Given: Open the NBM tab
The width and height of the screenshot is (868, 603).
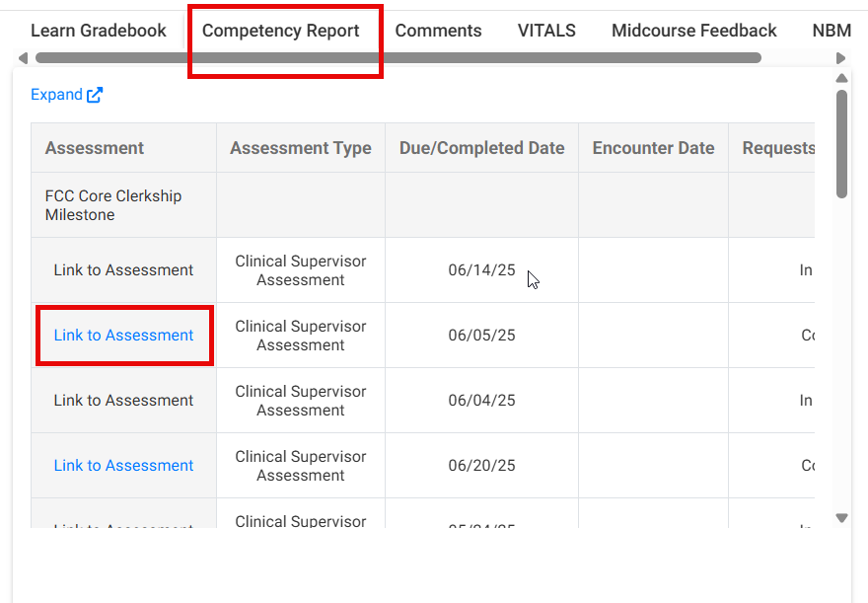Looking at the screenshot, I should (832, 31).
